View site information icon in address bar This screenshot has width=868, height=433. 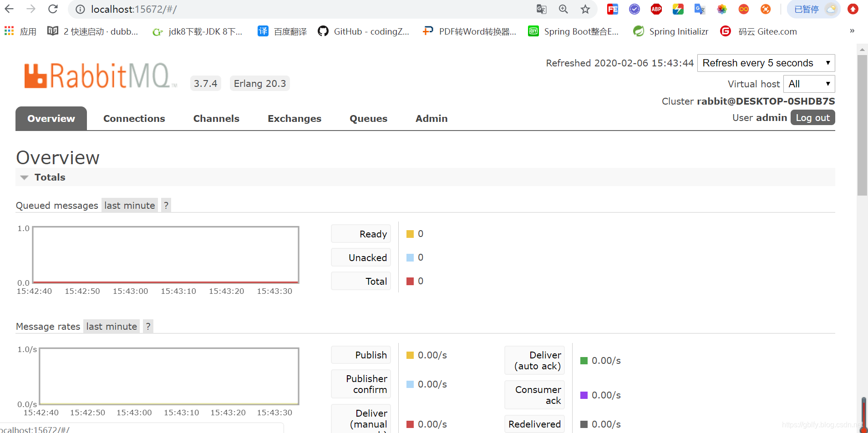pos(80,9)
